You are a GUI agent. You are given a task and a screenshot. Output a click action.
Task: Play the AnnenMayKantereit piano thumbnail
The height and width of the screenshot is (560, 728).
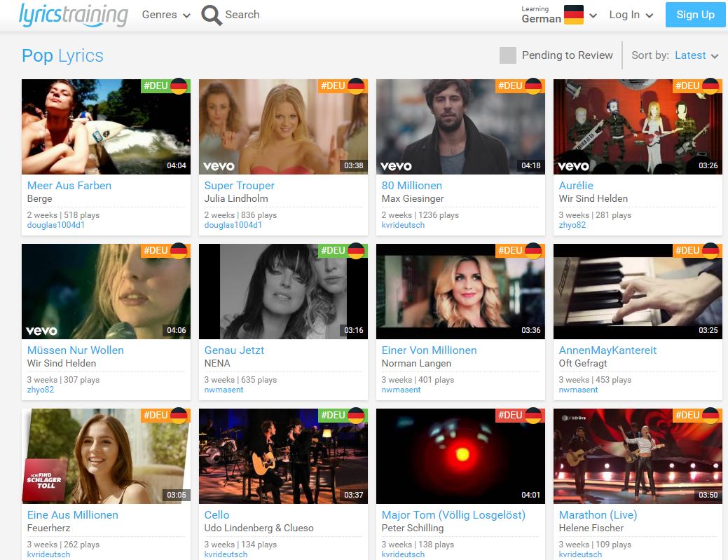[x=638, y=292]
